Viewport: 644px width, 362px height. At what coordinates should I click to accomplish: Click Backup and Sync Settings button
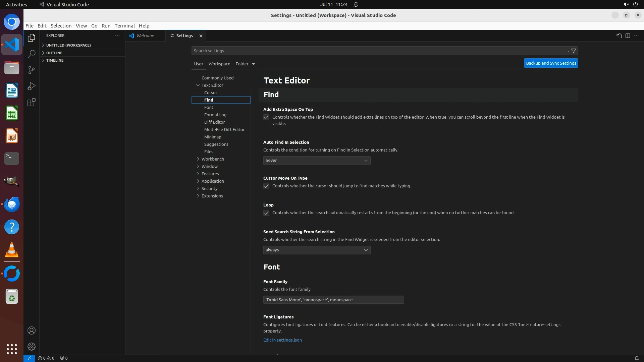click(551, 63)
